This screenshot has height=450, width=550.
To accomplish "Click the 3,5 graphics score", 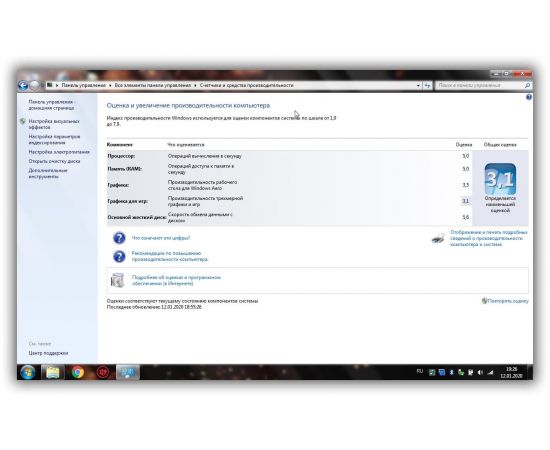I will [465, 185].
